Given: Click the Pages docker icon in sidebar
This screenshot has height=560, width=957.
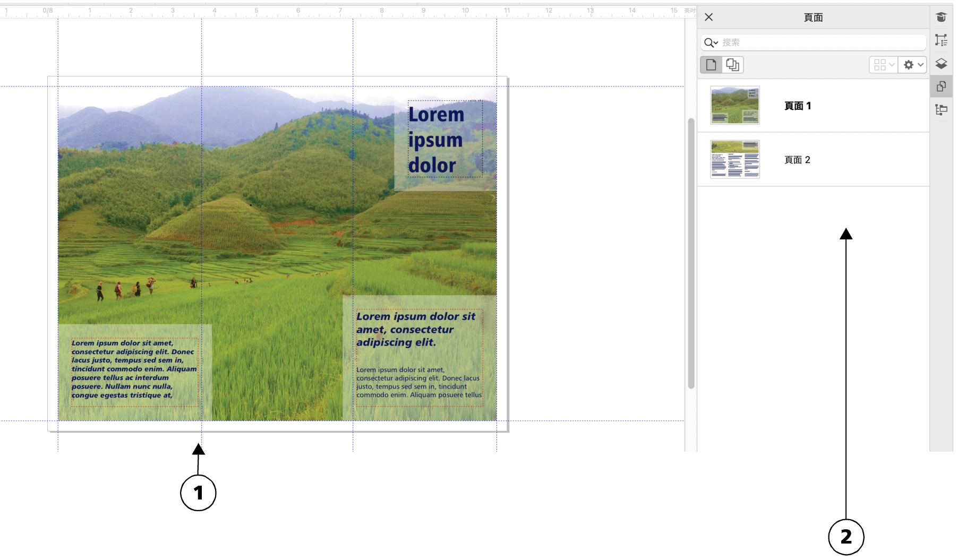Looking at the screenshot, I should [x=941, y=87].
